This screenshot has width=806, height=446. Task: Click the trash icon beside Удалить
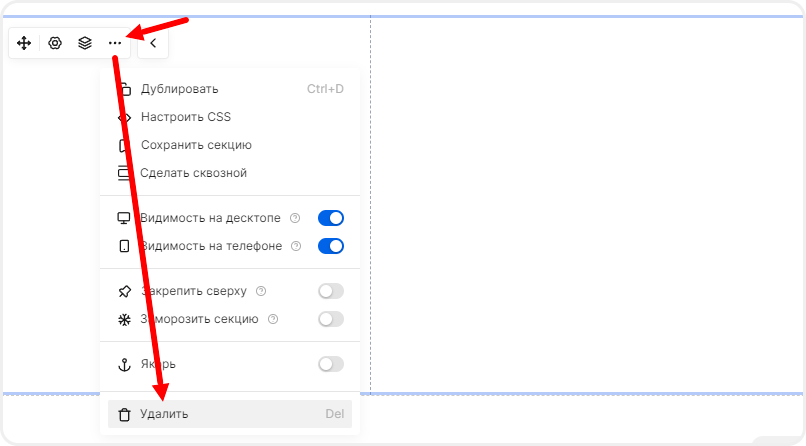point(124,414)
